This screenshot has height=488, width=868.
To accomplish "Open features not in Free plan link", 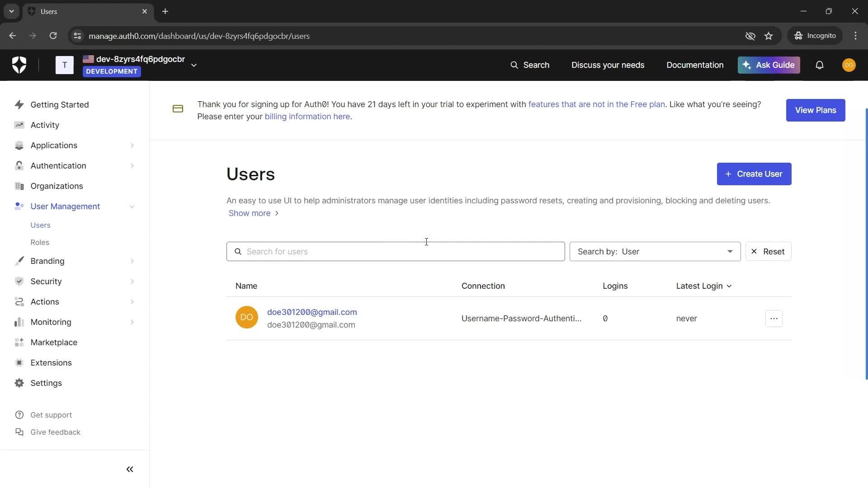I will pyautogui.click(x=596, y=104).
